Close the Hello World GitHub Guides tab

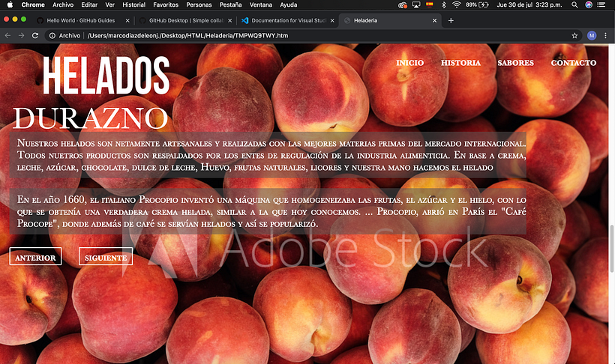(x=127, y=20)
